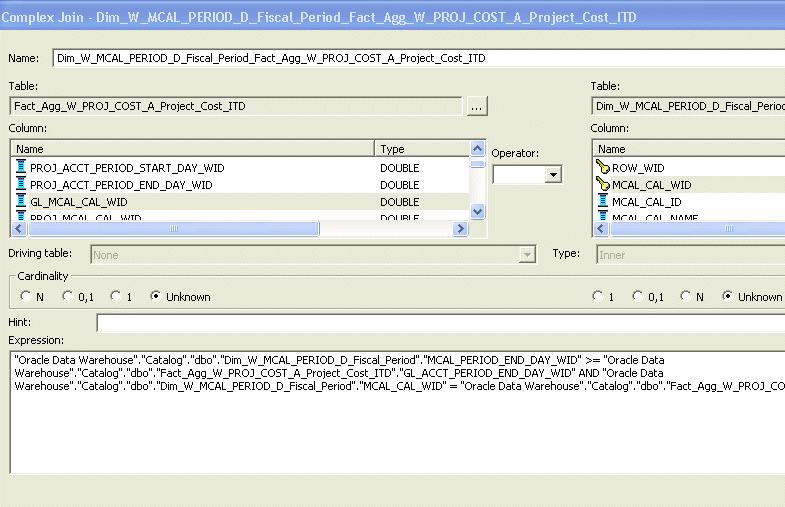The height and width of the screenshot is (507, 785).
Task: Click the right Table field Dim_W_MCAL_PERIOD_D_Fiscal_Period
Action: 688,106
